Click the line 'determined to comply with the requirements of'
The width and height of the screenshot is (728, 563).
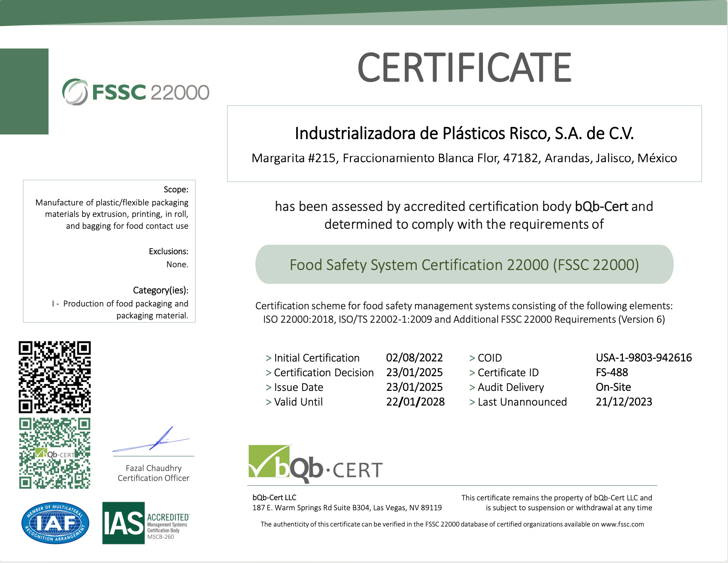[464, 224]
